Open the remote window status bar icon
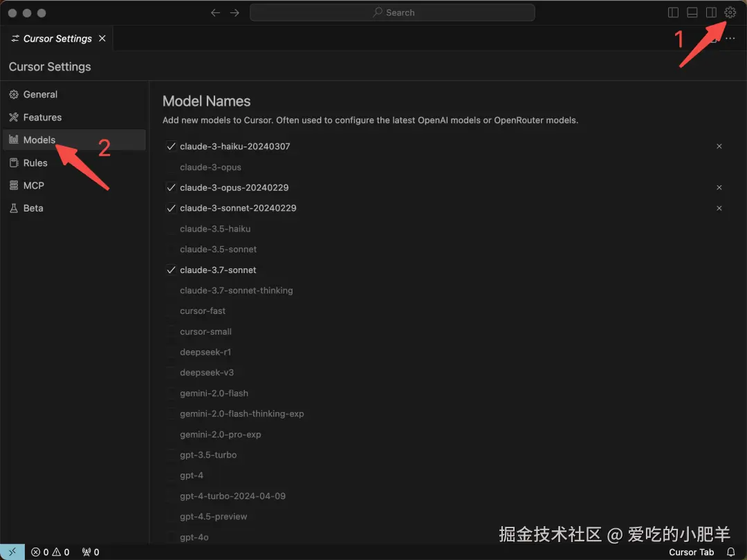 pos(12,552)
